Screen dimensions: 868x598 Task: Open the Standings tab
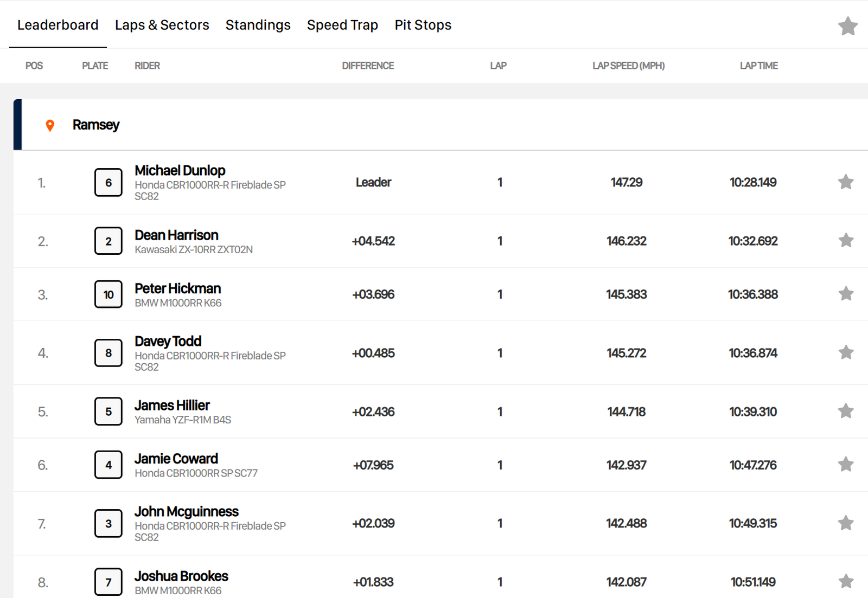(258, 25)
